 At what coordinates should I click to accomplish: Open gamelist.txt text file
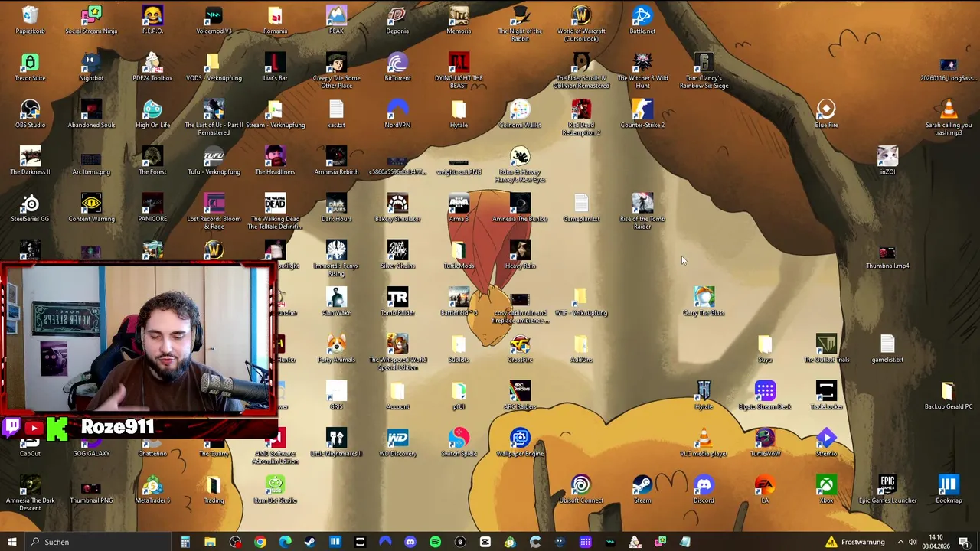point(887,348)
